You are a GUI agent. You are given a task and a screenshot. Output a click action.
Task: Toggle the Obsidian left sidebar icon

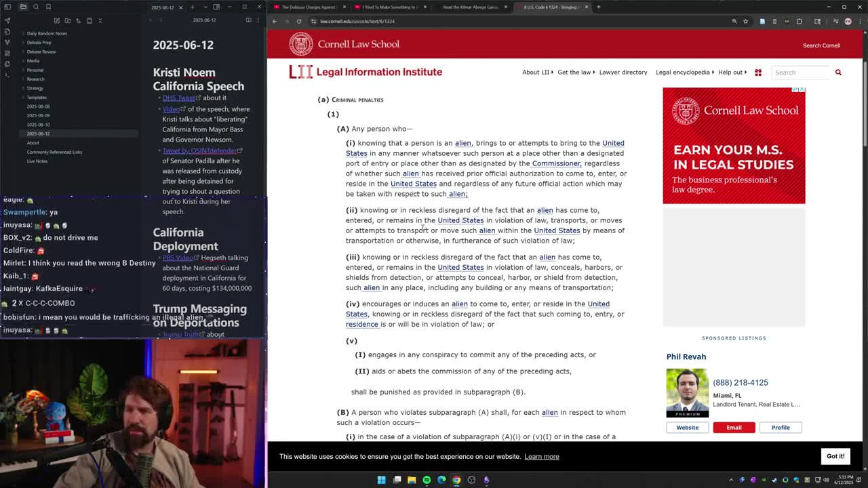[7, 7]
